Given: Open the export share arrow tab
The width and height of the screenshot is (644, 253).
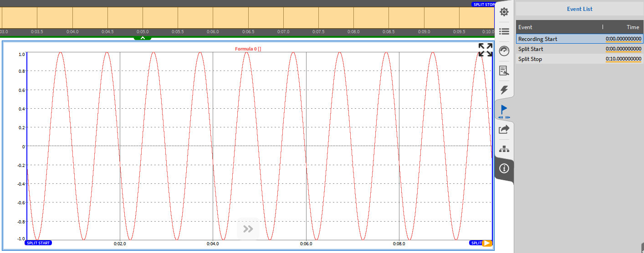Looking at the screenshot, I should 504,130.
